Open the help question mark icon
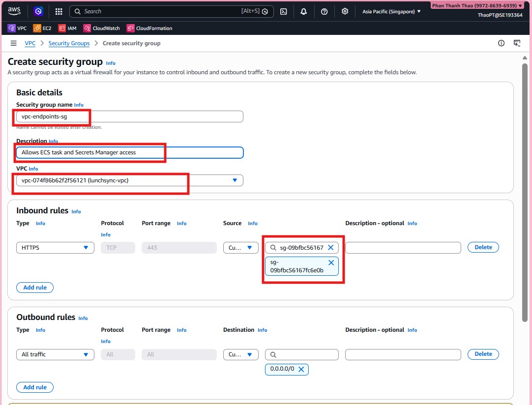Image resolution: width=532 pixels, height=405 pixels. pyautogui.click(x=324, y=11)
